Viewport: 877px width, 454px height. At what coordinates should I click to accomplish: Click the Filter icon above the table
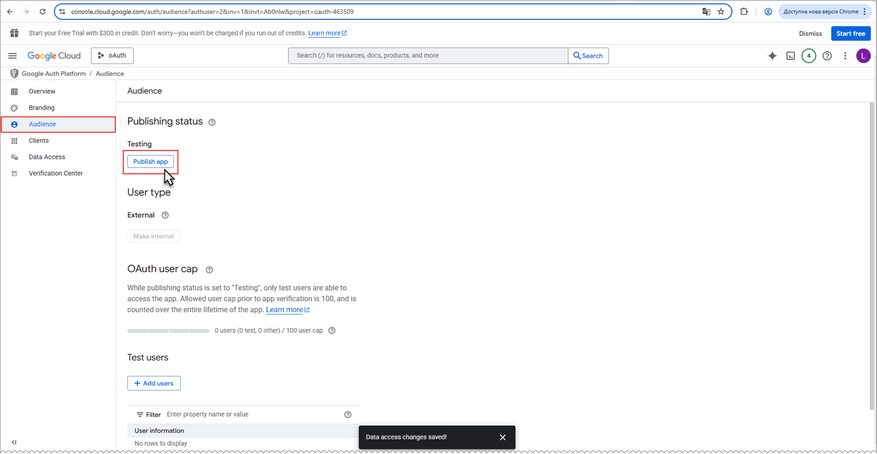point(140,415)
